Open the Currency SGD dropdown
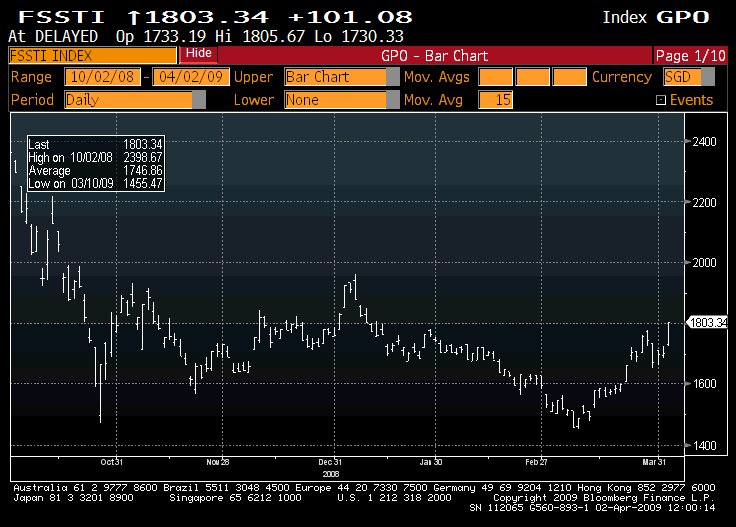Viewport: 736px width, 527px height. [689, 77]
